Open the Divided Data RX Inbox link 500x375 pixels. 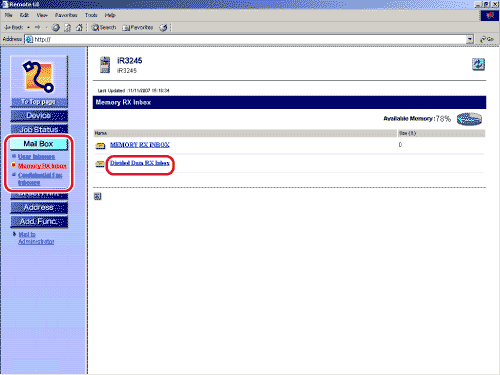point(140,163)
